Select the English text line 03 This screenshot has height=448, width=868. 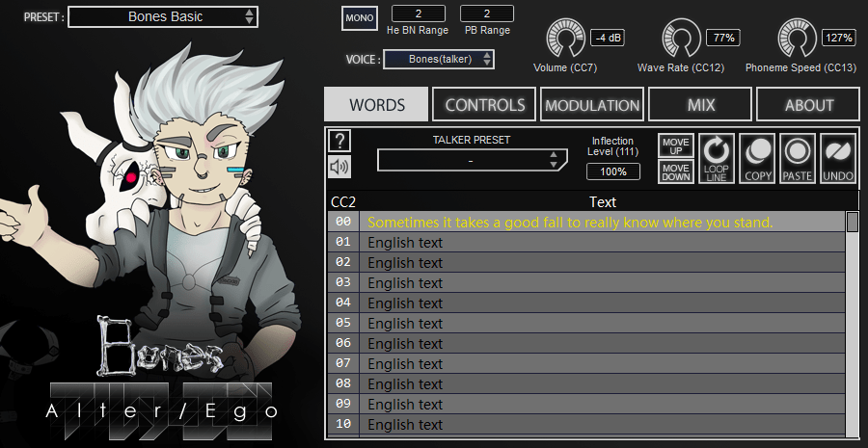tap(602, 282)
